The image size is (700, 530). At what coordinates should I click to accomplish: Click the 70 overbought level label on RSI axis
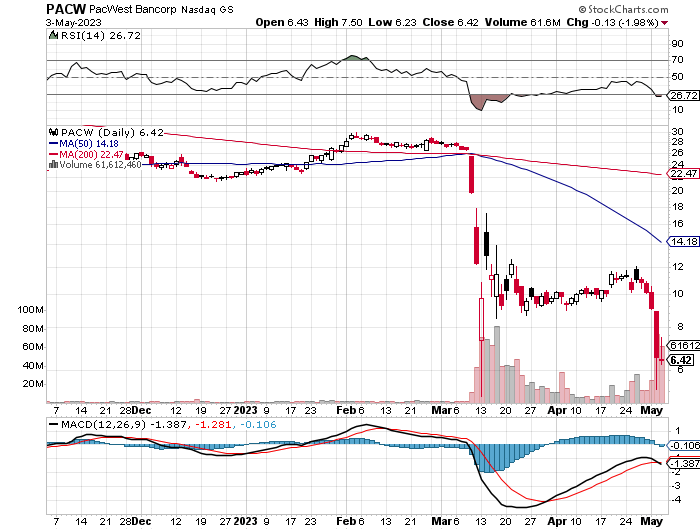(677, 60)
